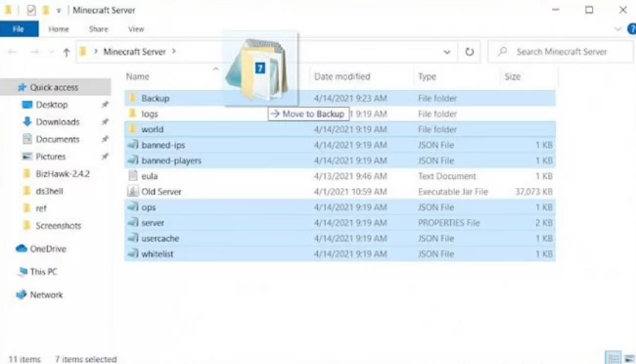Open Downloads in Quick access

pyautogui.click(x=57, y=121)
